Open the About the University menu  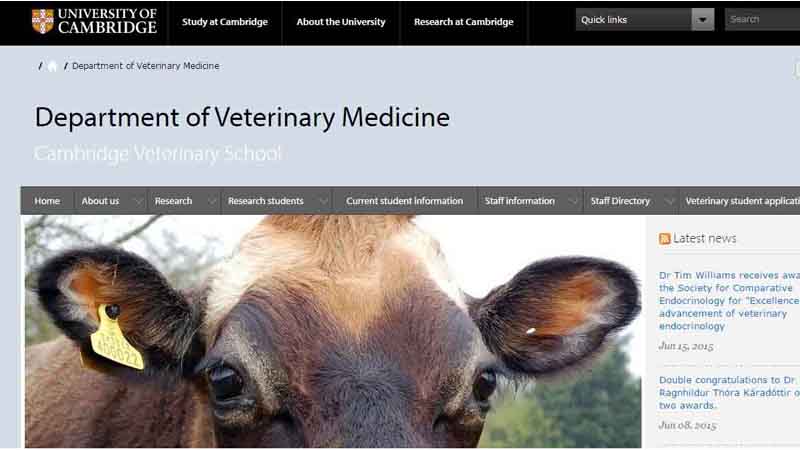point(341,22)
